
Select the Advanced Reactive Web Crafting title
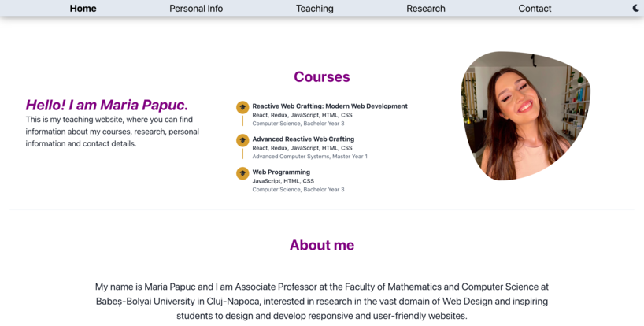click(303, 139)
